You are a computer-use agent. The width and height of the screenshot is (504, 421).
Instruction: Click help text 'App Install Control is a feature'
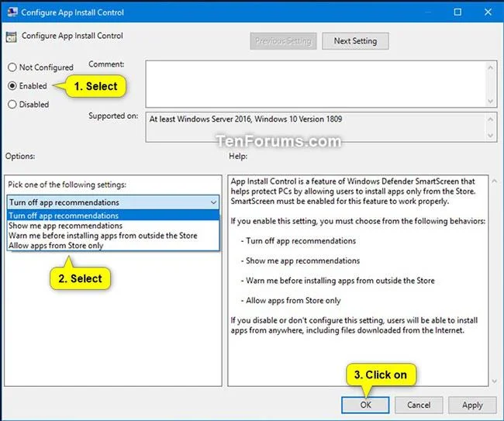click(285, 181)
